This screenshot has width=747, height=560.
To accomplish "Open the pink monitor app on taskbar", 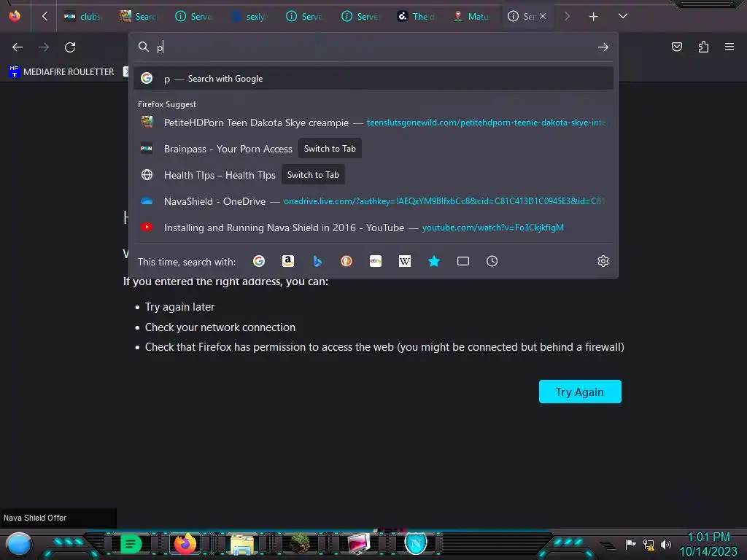I will click(x=359, y=543).
